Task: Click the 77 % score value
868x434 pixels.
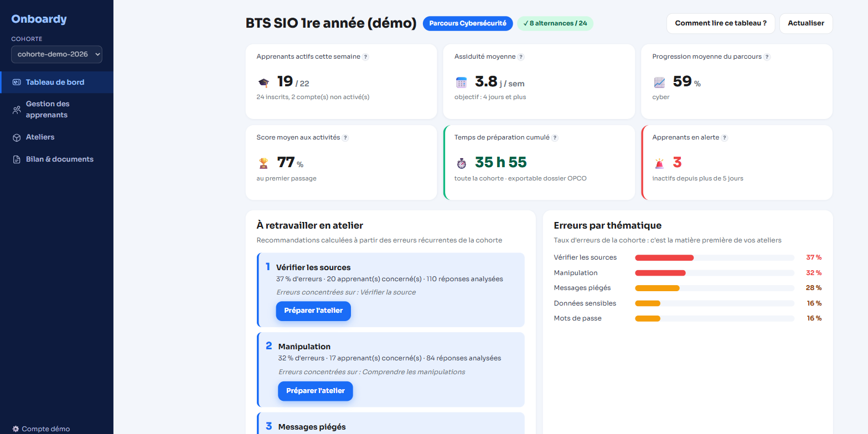Action: [290, 163]
